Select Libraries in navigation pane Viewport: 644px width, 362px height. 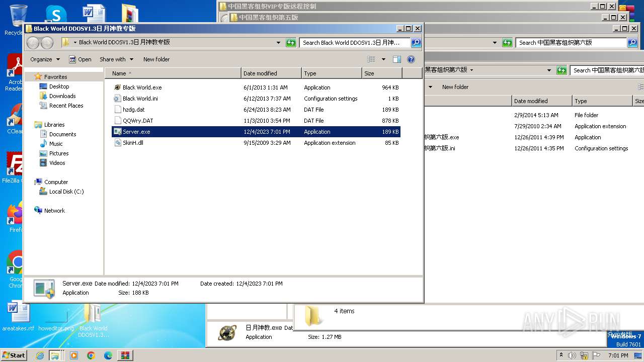54,125
